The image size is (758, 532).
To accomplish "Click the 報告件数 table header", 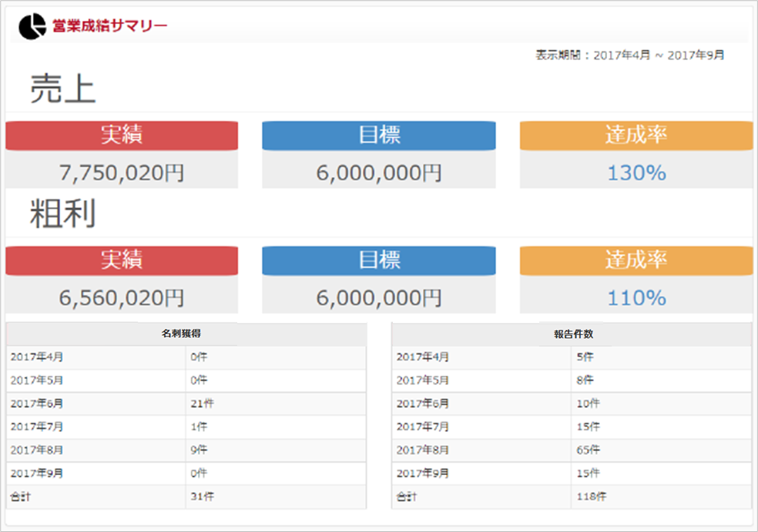I will point(572,334).
